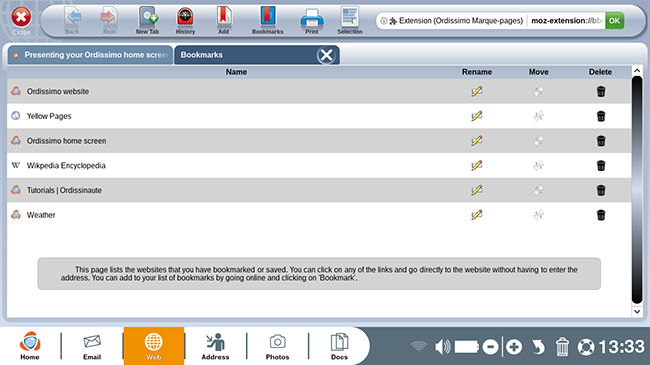Click the Add bookmark icon
The height and width of the screenshot is (365, 650).
[223, 20]
